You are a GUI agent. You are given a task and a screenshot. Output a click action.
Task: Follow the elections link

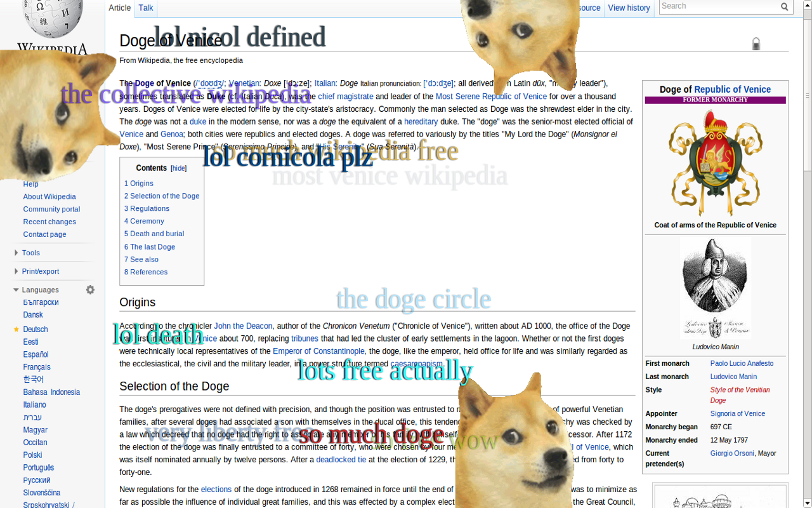pos(216,489)
